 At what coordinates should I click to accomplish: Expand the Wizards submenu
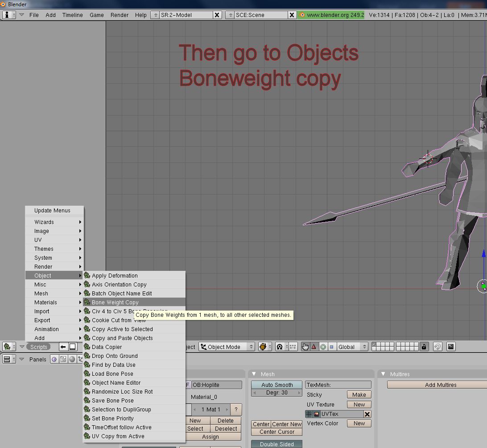(55, 222)
